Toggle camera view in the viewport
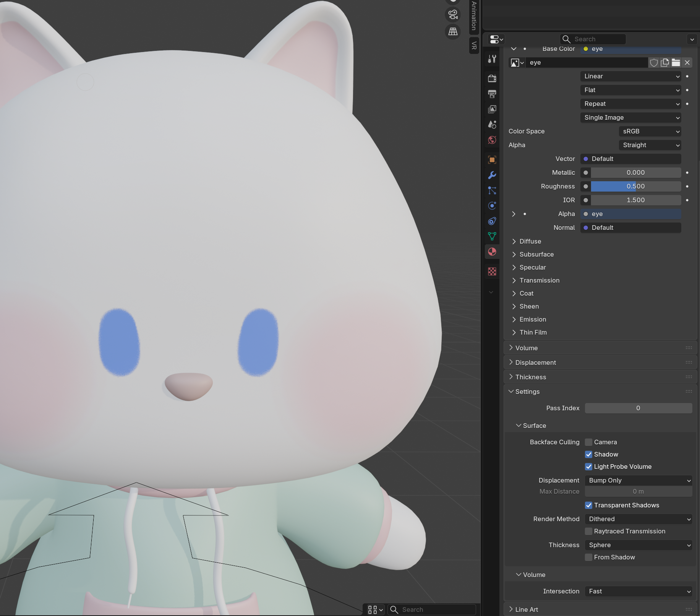700x616 pixels. (x=453, y=15)
